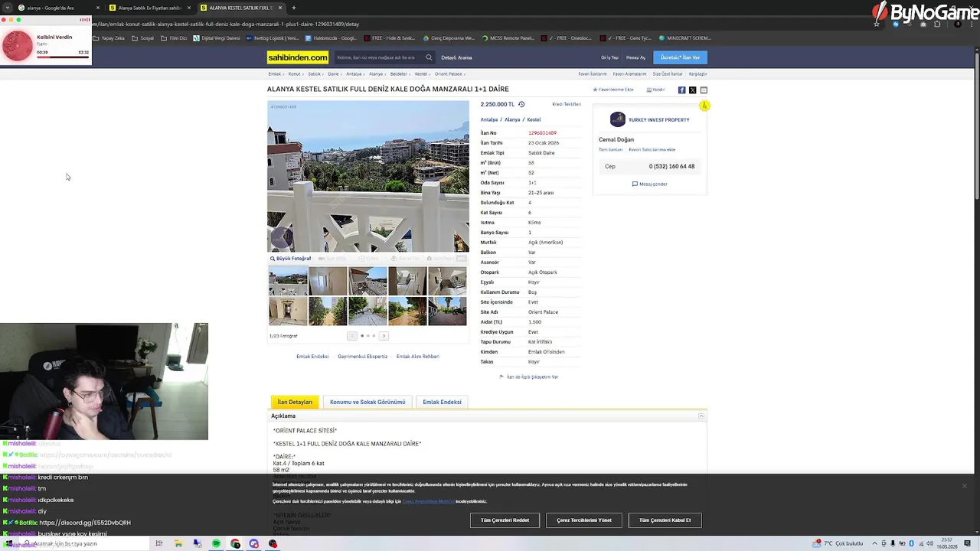Viewport: 980px width, 551px height.
Task: Click the Task View taskbar icon
Action: click(159, 543)
